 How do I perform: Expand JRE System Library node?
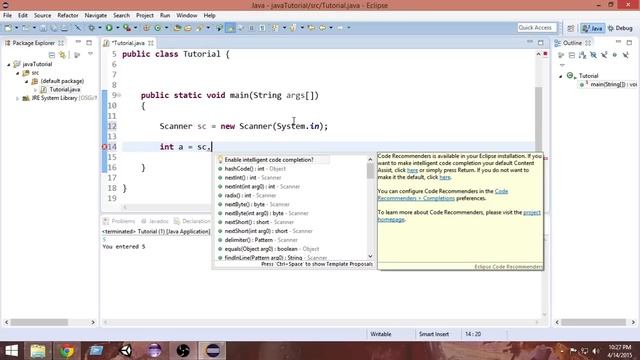click(x=18, y=98)
